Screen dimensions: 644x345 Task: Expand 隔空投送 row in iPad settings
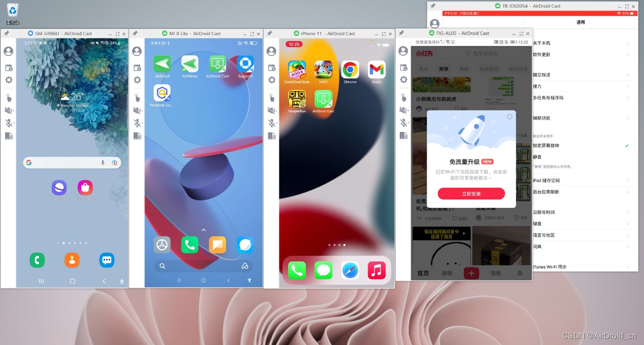pyautogui.click(x=581, y=75)
